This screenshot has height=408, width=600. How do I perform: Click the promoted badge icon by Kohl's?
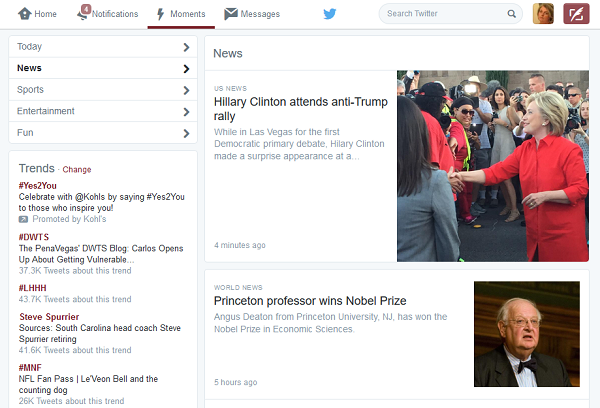click(x=23, y=219)
